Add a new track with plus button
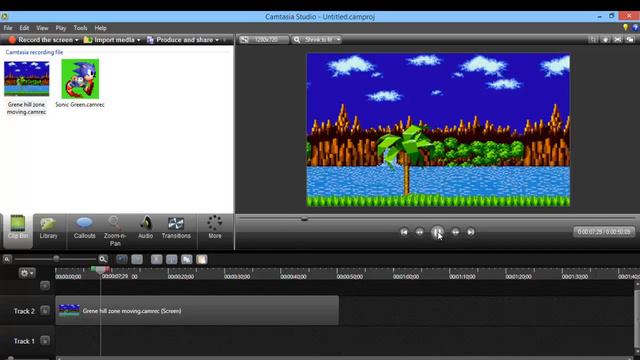 tap(45, 285)
